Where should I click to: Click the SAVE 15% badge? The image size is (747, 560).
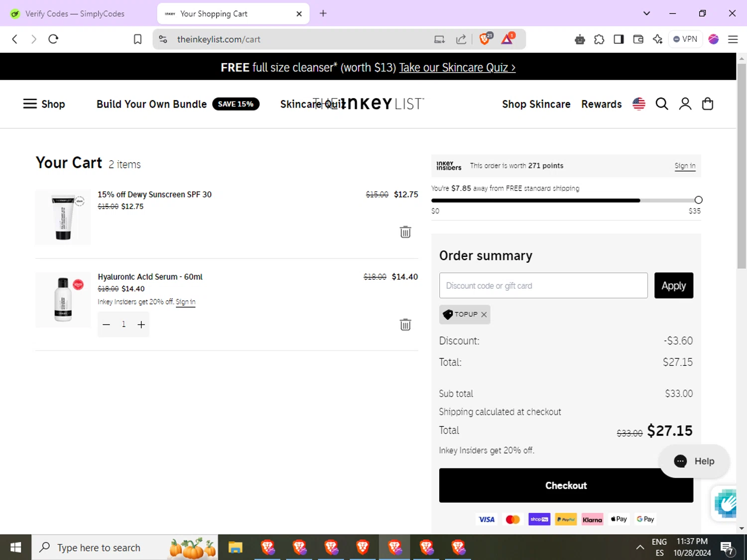(236, 104)
